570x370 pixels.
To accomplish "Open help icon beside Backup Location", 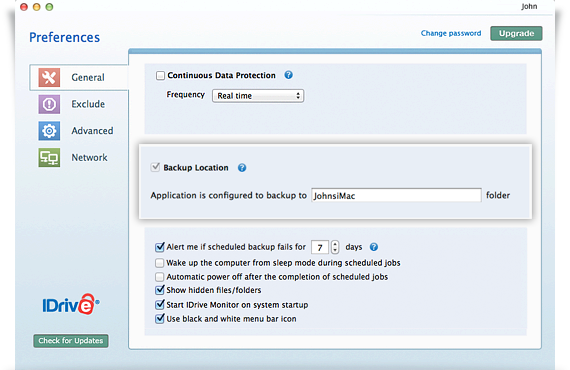I will 242,168.
